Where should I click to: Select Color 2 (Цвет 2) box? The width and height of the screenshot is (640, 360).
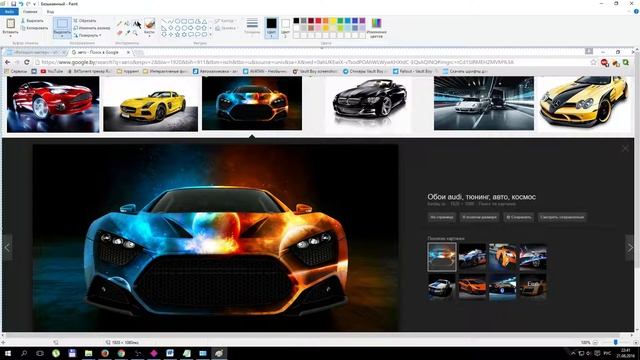pyautogui.click(x=286, y=28)
